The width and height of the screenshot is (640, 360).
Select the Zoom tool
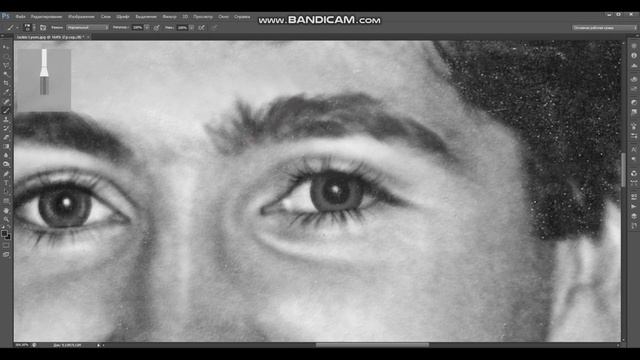[6, 220]
